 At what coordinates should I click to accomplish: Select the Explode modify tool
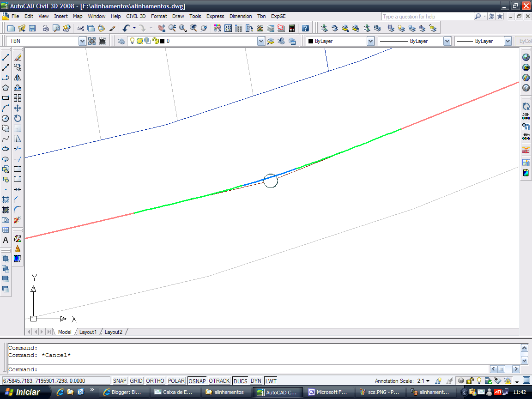(x=18, y=220)
